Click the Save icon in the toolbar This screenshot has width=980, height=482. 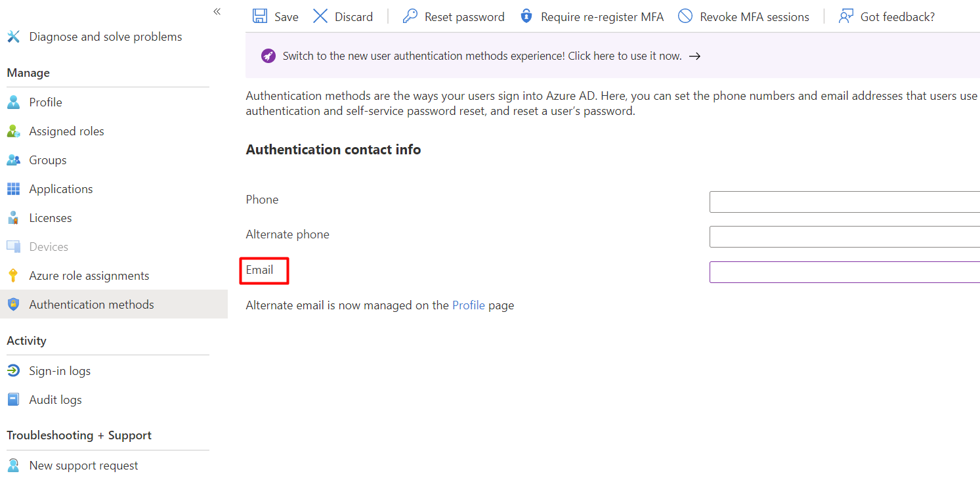[x=261, y=16]
